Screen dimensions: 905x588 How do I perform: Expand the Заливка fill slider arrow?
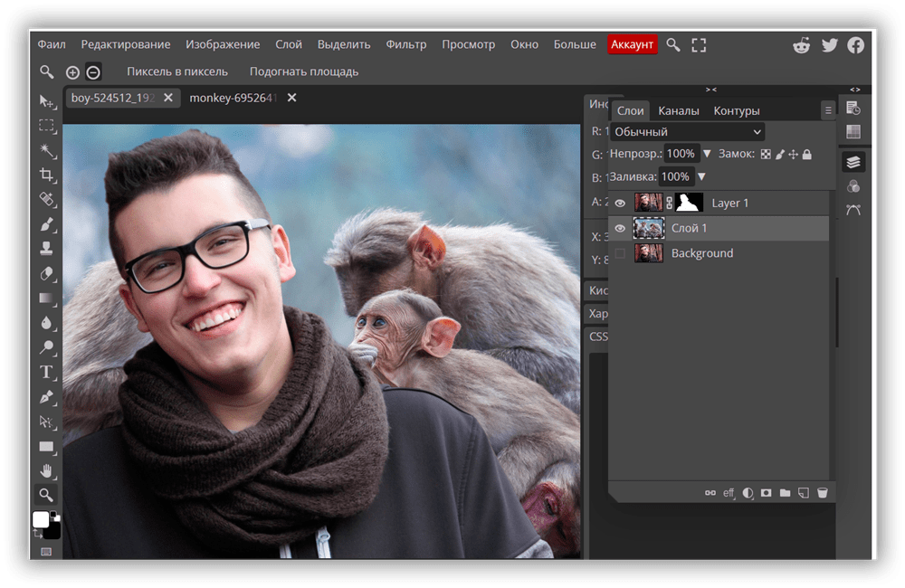(701, 176)
